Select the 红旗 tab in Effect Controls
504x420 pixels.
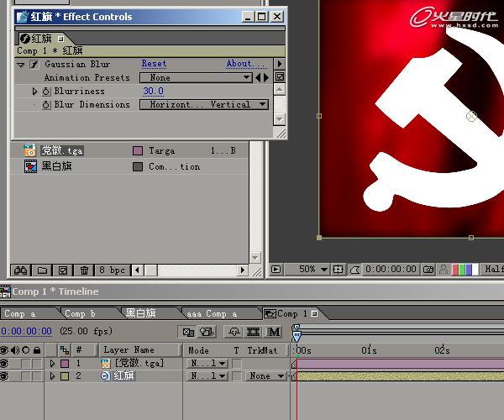[x=41, y=39]
